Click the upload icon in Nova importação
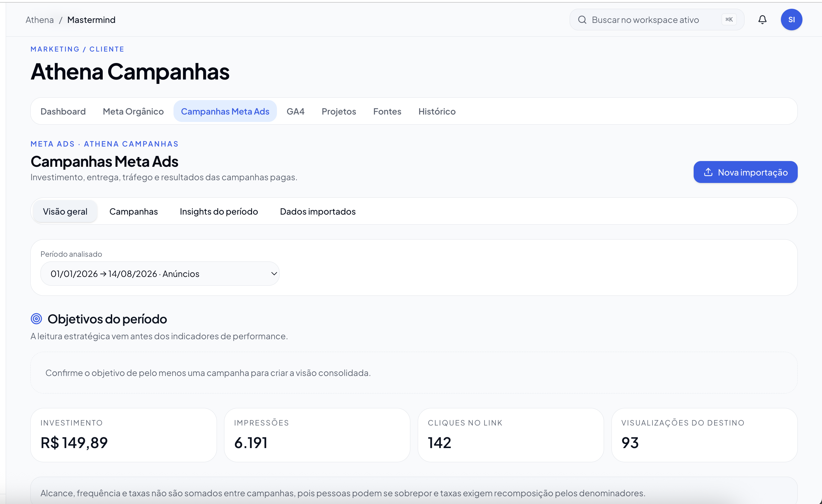This screenshot has height=504, width=822. click(708, 172)
